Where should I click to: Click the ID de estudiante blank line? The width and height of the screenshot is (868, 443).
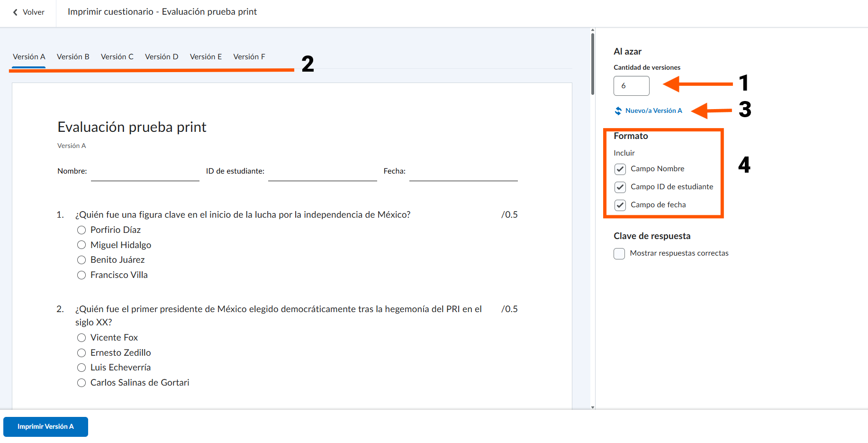point(323,180)
